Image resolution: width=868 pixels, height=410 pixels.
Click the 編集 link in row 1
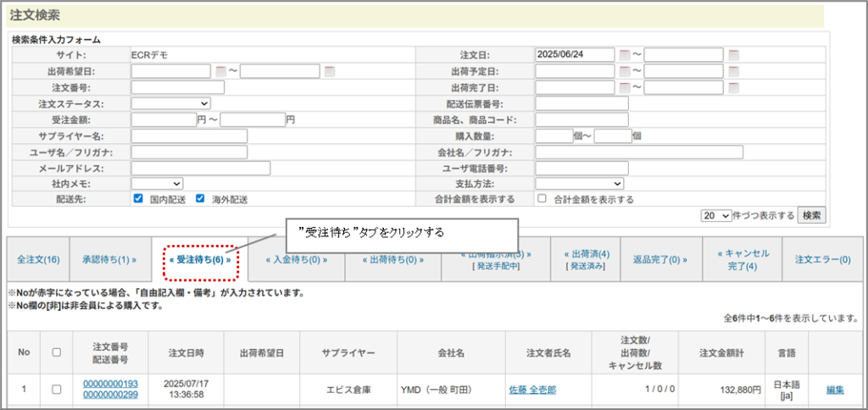[835, 390]
